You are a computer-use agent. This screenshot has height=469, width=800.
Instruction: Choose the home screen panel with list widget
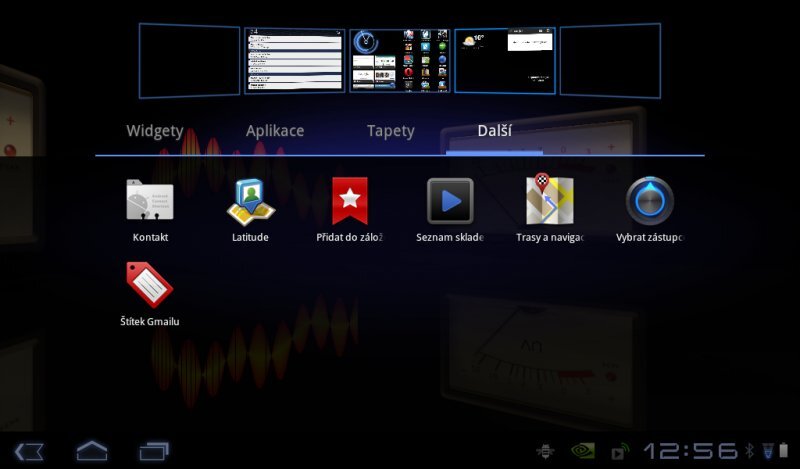click(x=294, y=60)
